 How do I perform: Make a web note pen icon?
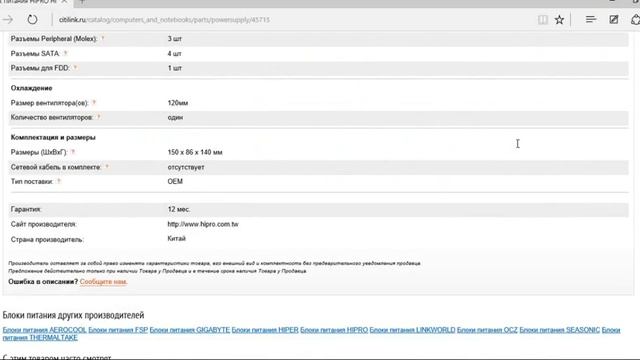(613, 19)
